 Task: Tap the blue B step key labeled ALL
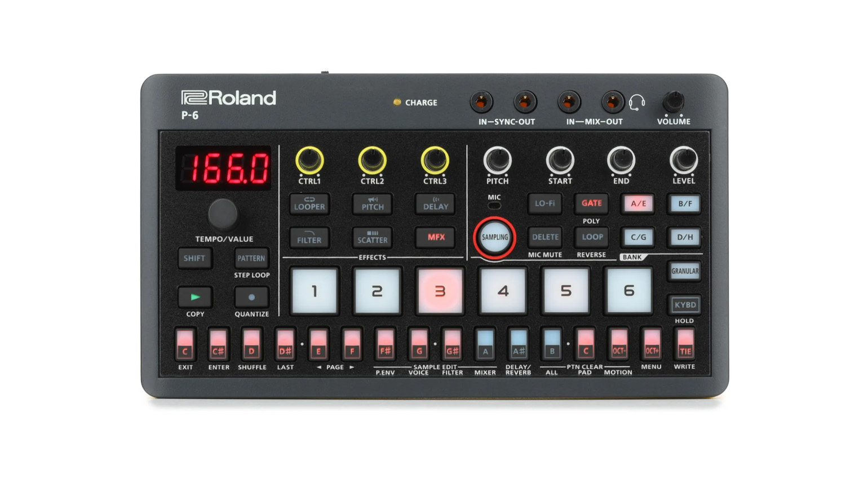(552, 344)
